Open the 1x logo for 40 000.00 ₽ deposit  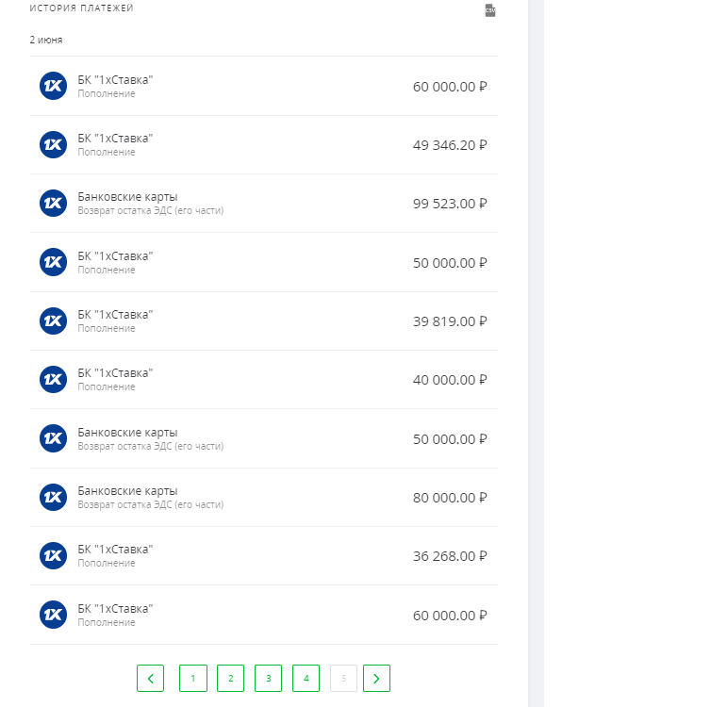pyautogui.click(x=53, y=379)
